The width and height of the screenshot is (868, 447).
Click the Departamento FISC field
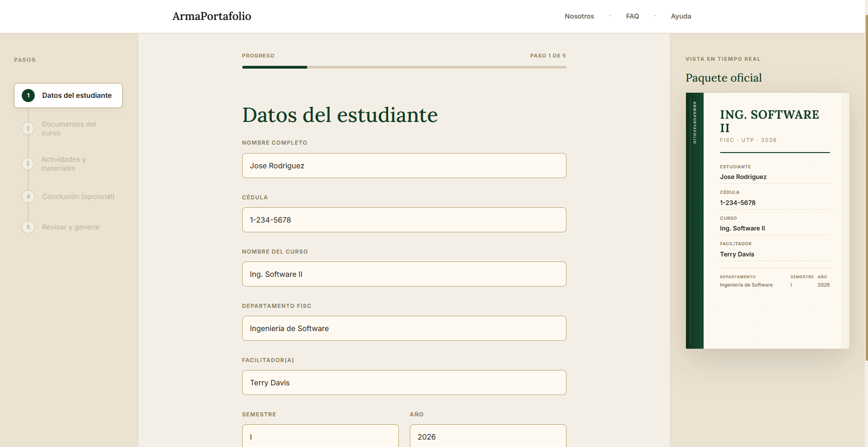pyautogui.click(x=404, y=328)
